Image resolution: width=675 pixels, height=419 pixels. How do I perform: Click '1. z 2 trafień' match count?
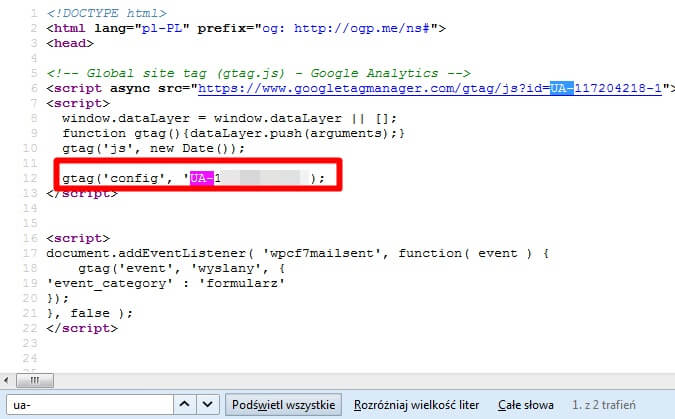pyautogui.click(x=604, y=405)
